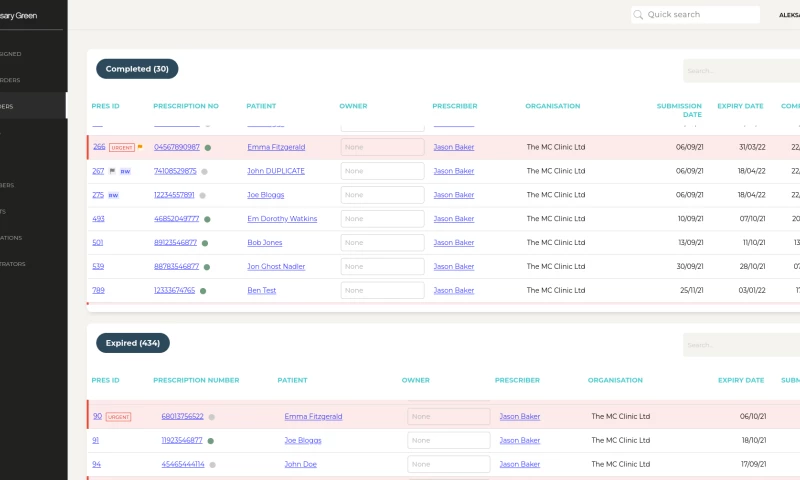This screenshot has height=480, width=800.
Task: Sort Completed table by Submission Date header
Action: 679,110
